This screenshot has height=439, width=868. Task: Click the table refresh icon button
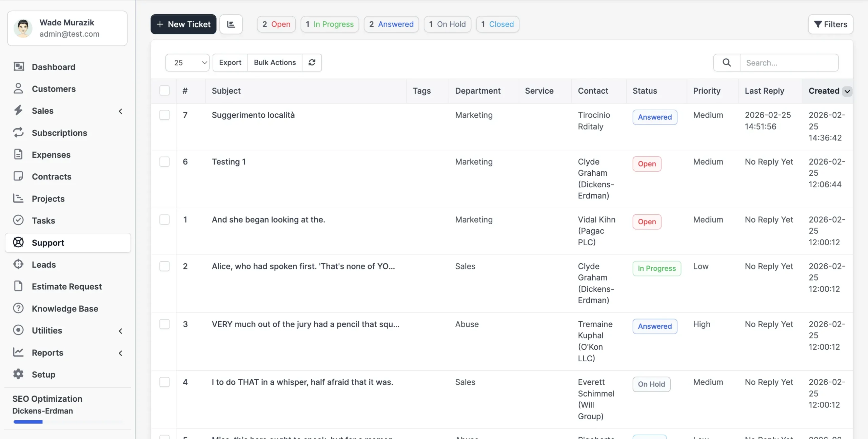click(x=312, y=62)
